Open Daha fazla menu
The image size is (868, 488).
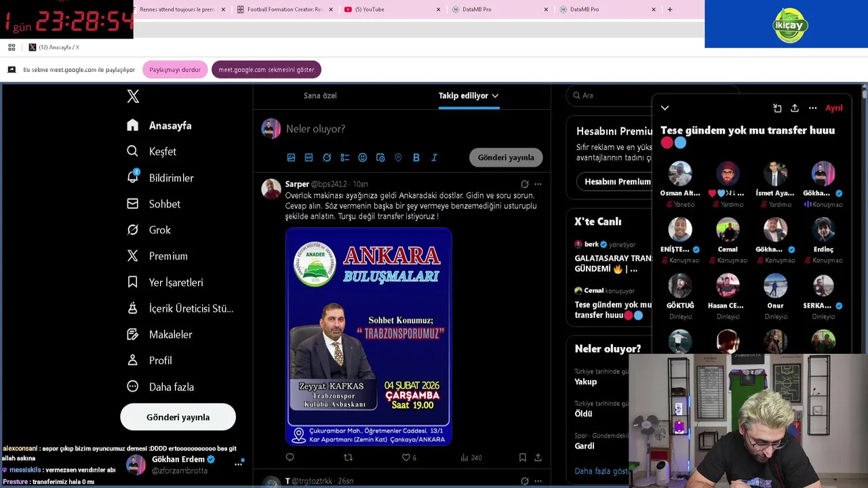pyautogui.click(x=161, y=386)
